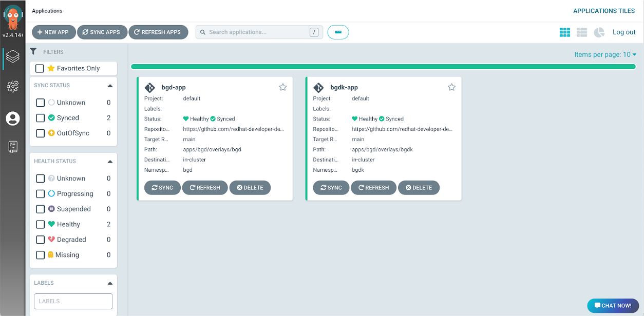This screenshot has width=644, height=316.
Task: Favorite the bgdk-app star icon
Action: [452, 87]
